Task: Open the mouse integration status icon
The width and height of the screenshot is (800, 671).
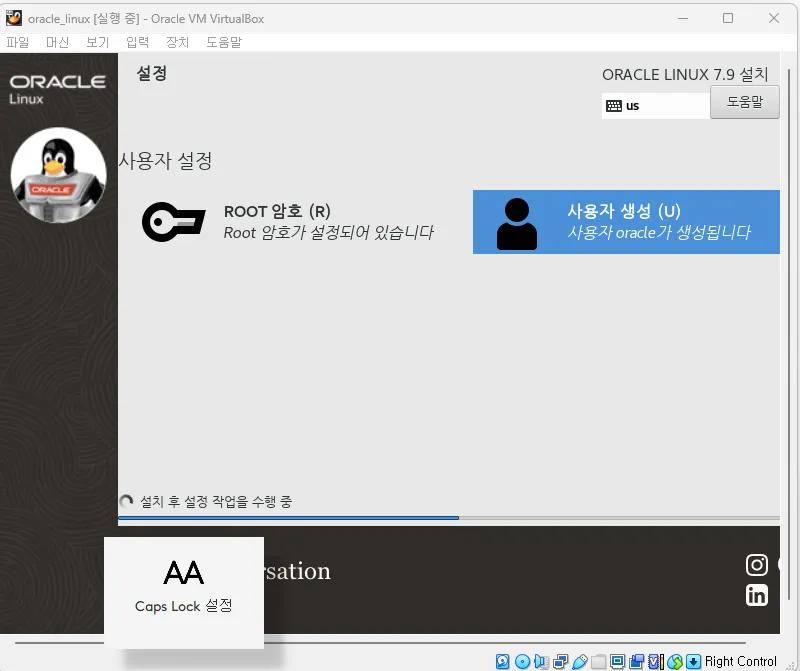Action: click(x=674, y=662)
